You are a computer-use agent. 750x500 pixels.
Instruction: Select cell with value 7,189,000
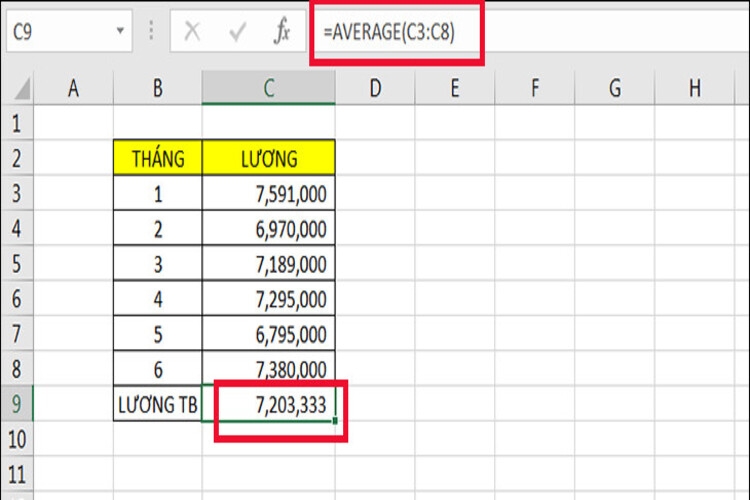coord(269,264)
